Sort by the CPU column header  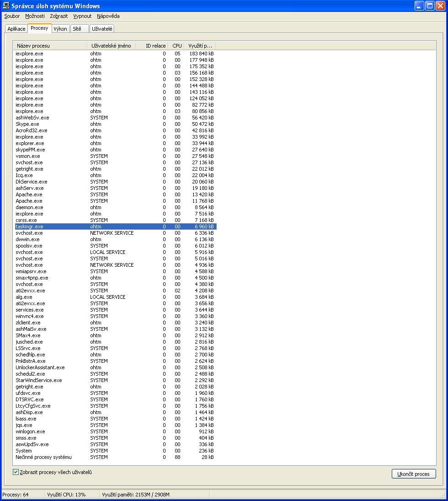tap(177, 46)
